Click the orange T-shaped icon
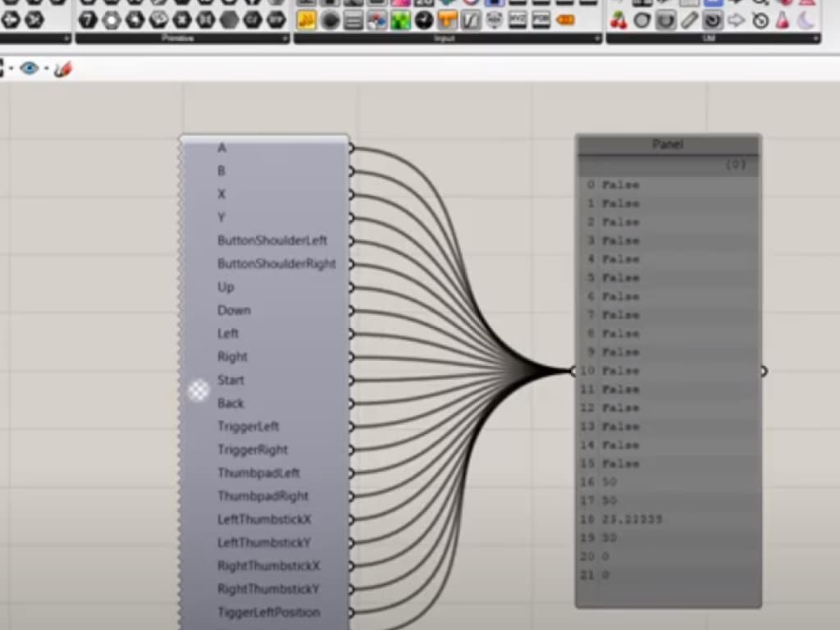The image size is (840, 630). point(447,21)
